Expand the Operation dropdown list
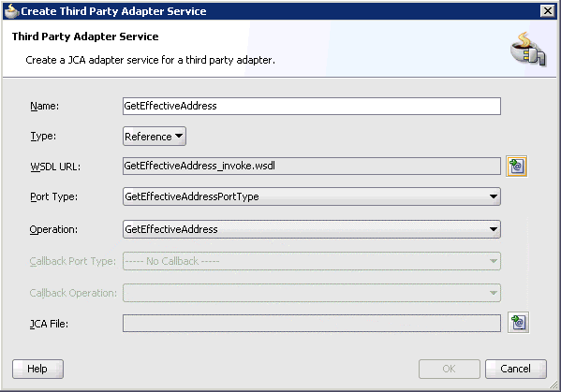The width and height of the screenshot is (561, 392). point(311,229)
